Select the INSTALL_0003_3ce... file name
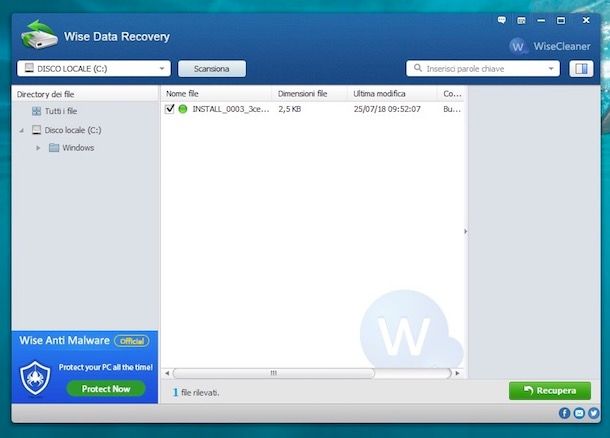The width and height of the screenshot is (610, 438). pos(231,109)
